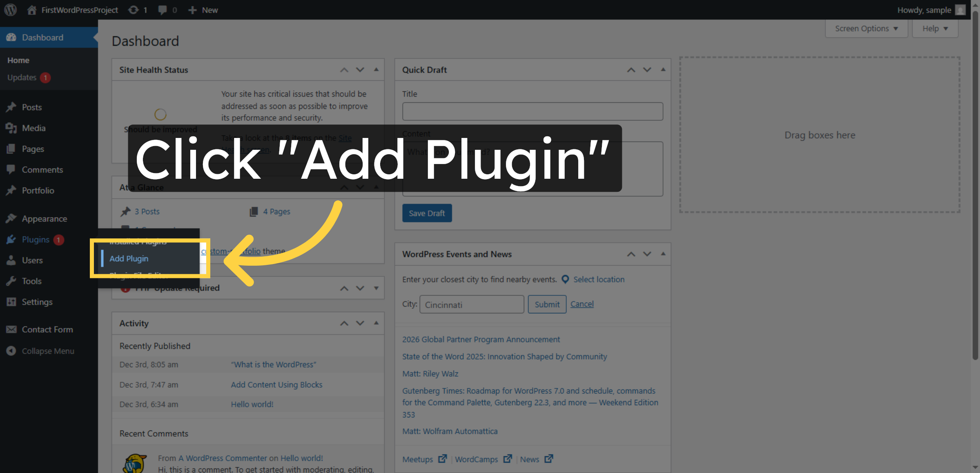Viewport: 980px width, 473px height.
Task: Open Comments via the speech bubble icon
Action: tap(11, 169)
